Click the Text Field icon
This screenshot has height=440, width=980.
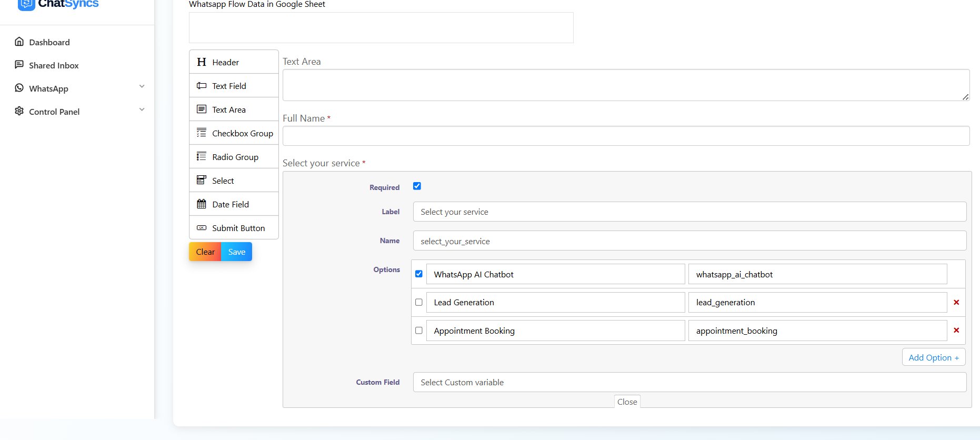click(x=202, y=86)
